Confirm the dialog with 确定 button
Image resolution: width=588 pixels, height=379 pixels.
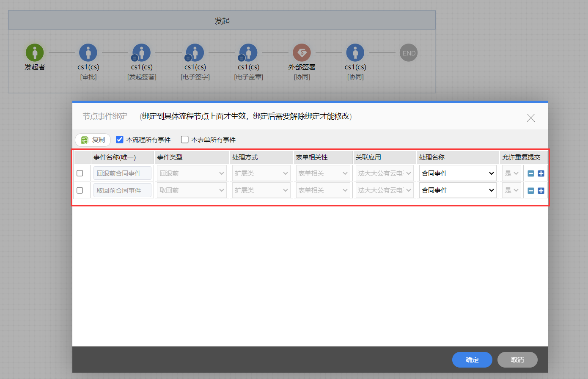[x=472, y=360]
